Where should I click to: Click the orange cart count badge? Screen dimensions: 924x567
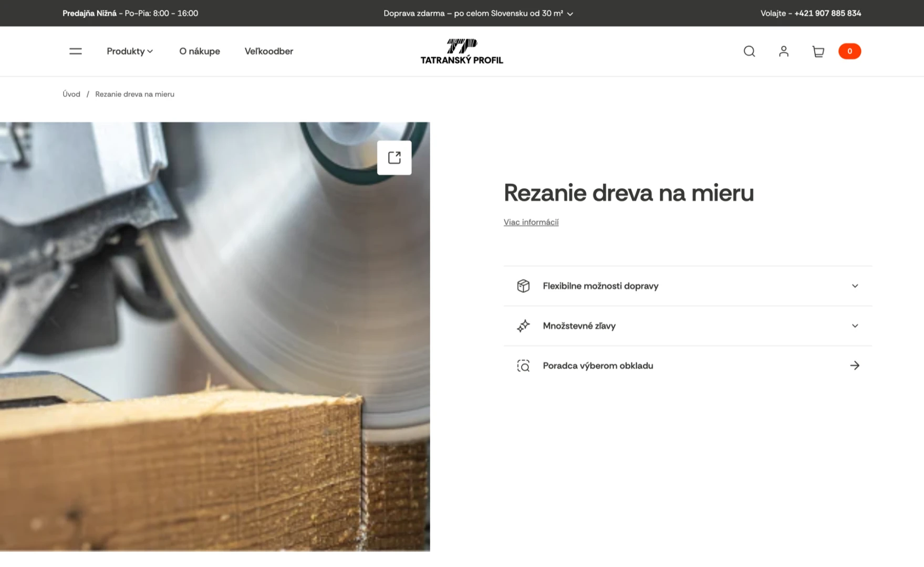pyautogui.click(x=849, y=51)
